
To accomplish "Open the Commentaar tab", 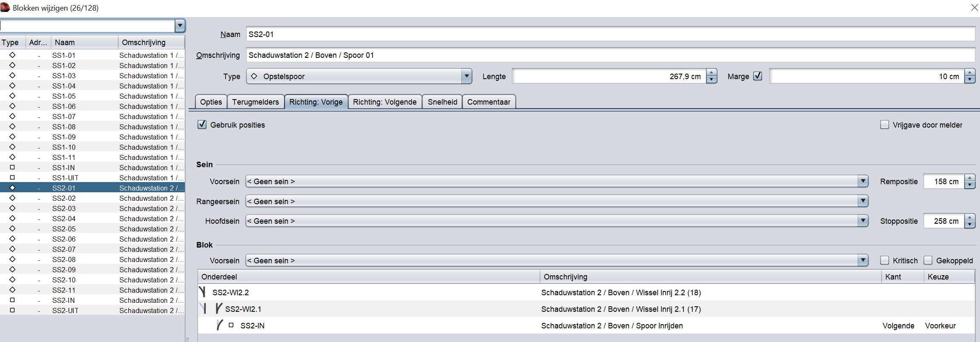I will (489, 102).
